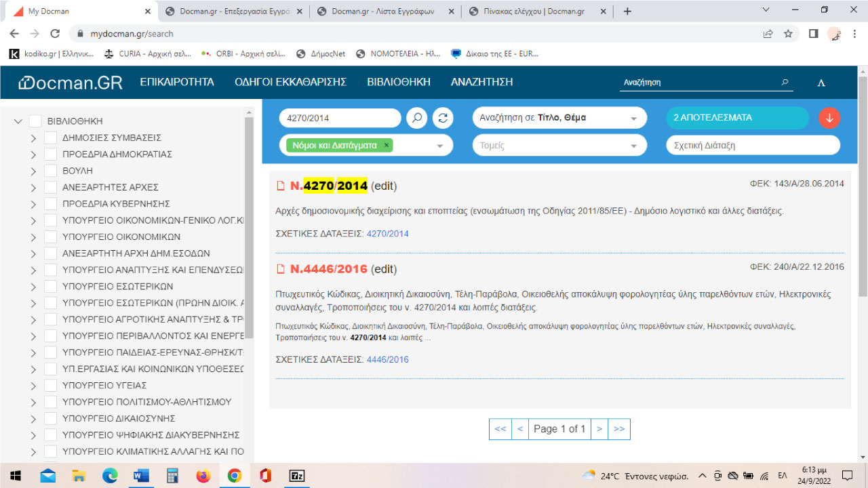Launch 7-Zip from the taskbar
The width and height of the screenshot is (868, 488).
tap(297, 476)
